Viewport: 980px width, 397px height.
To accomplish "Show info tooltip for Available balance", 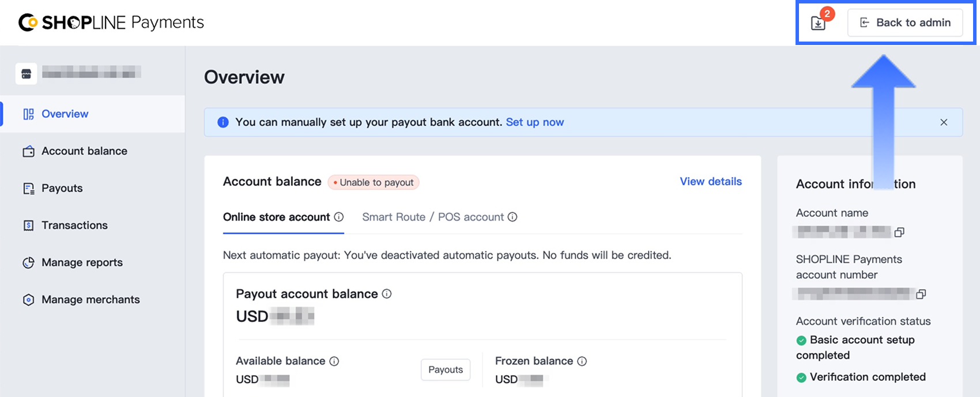I will [334, 361].
